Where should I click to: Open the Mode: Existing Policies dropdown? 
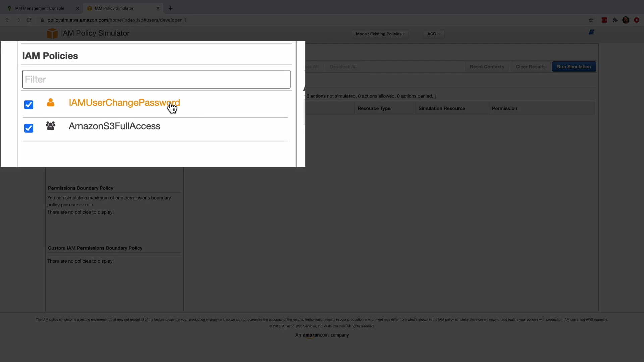coord(380,34)
